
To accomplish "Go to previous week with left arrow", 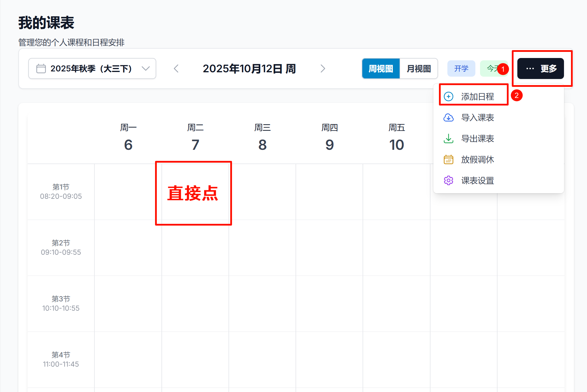I will pos(176,68).
